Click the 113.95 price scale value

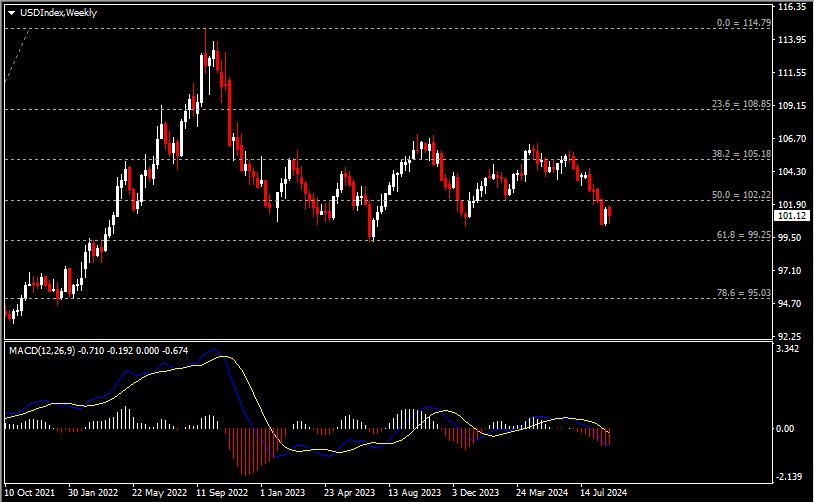point(792,39)
